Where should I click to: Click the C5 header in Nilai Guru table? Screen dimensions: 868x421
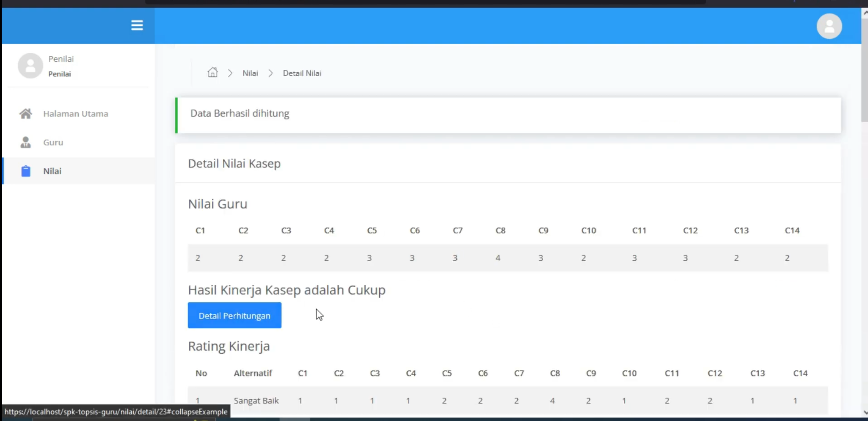pos(372,231)
